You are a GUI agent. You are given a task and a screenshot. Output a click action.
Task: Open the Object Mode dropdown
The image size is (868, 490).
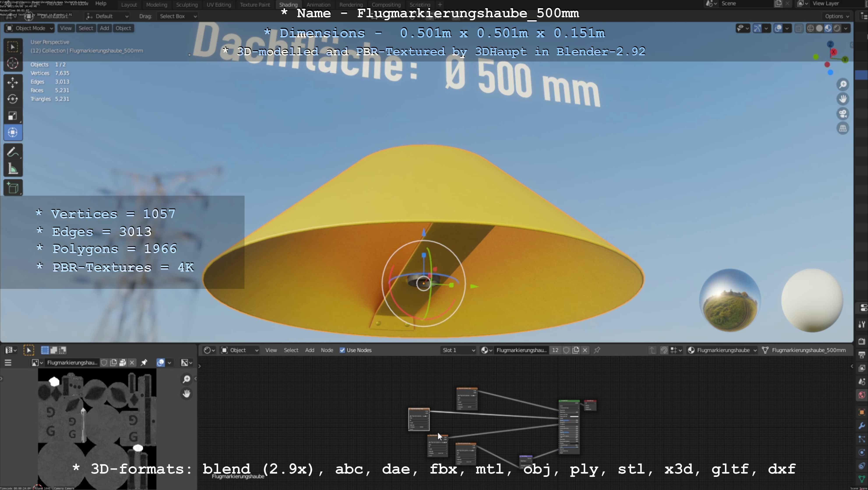[x=30, y=28]
